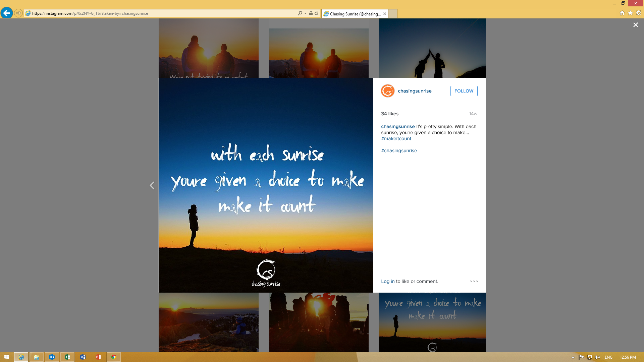The height and width of the screenshot is (362, 644).
Task: Open the browser home icon
Action: pyautogui.click(x=622, y=13)
